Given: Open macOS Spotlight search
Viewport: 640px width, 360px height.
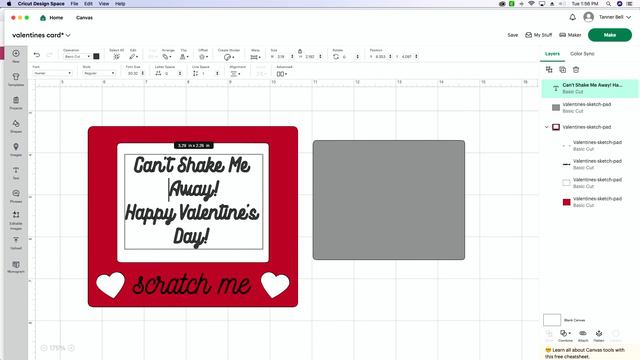Looking at the screenshot, I should click(x=608, y=4).
